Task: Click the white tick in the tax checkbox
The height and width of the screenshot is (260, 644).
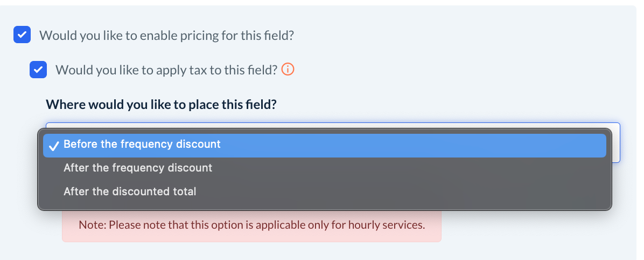Action: 38,70
